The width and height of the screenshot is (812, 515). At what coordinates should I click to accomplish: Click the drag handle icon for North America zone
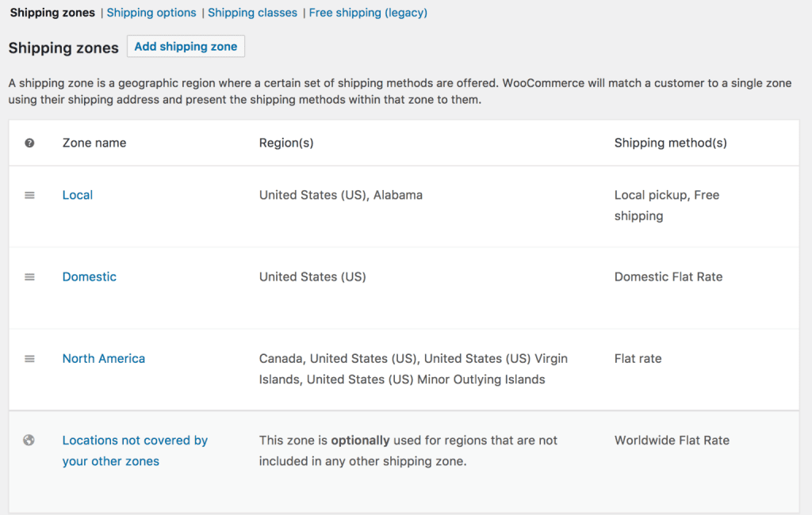pos(29,359)
